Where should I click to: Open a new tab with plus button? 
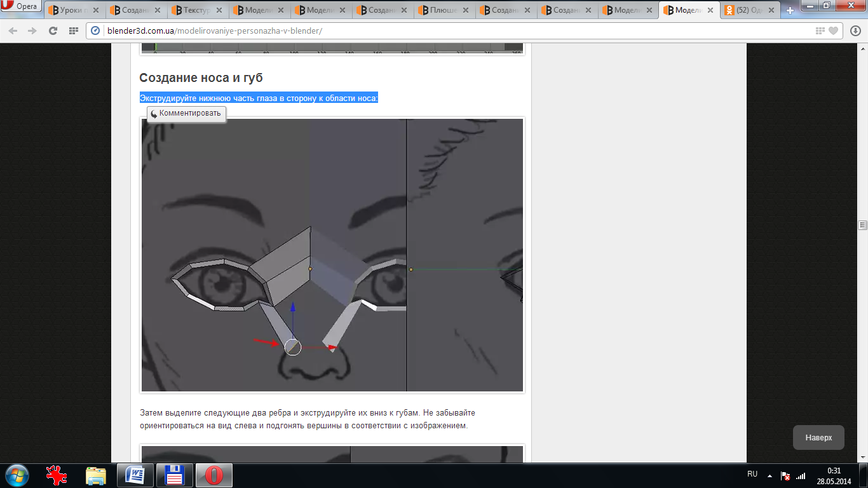click(x=790, y=10)
